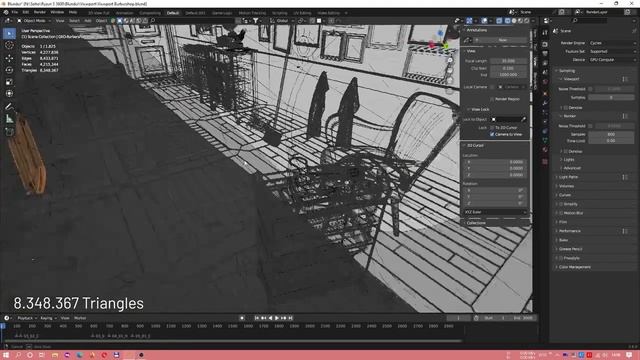This screenshot has width=640, height=360.
Task: Expand the Collections panel in sidebar
Action: [x=476, y=223]
